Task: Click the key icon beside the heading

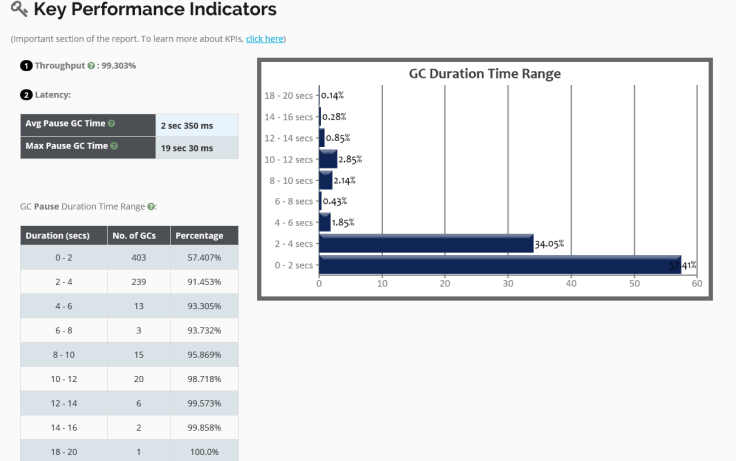Action: (x=19, y=11)
